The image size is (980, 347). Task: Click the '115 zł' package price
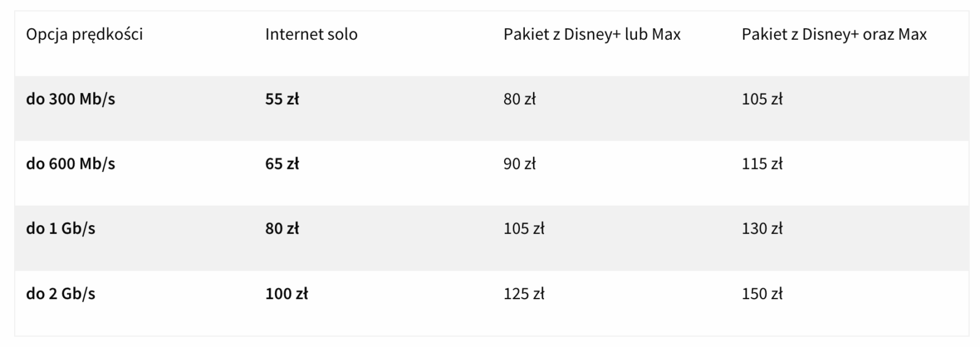[x=762, y=164]
